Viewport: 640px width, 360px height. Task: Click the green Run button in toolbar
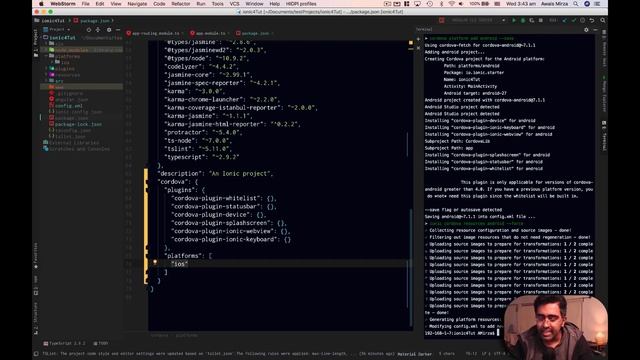514,20
